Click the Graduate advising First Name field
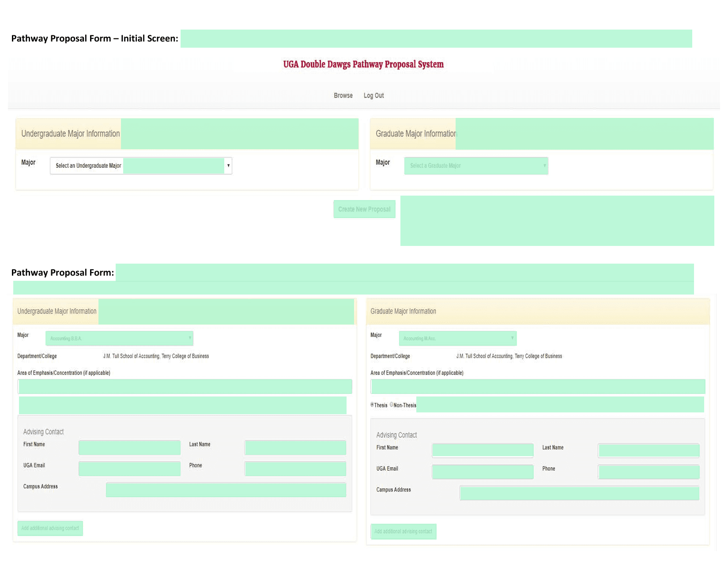 click(483, 450)
